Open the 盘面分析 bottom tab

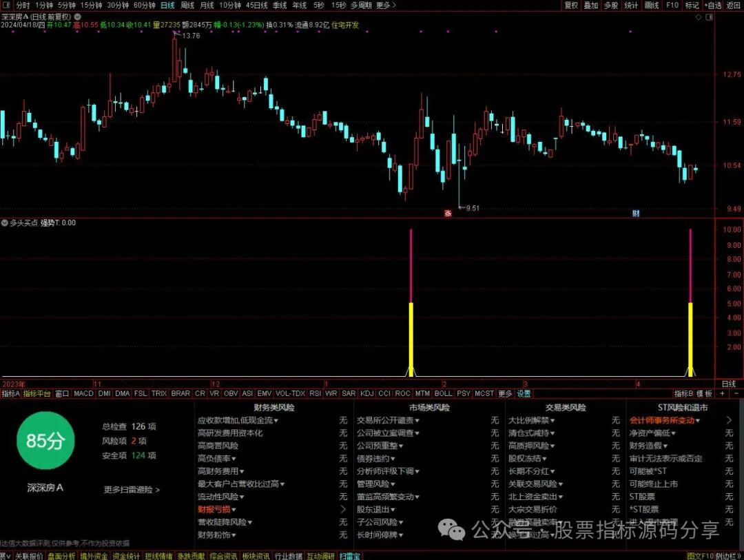pyautogui.click(x=61, y=556)
